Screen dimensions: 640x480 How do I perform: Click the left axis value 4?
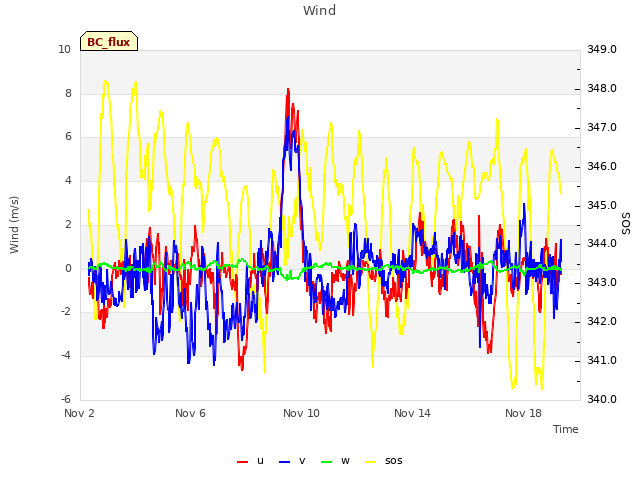(x=68, y=180)
